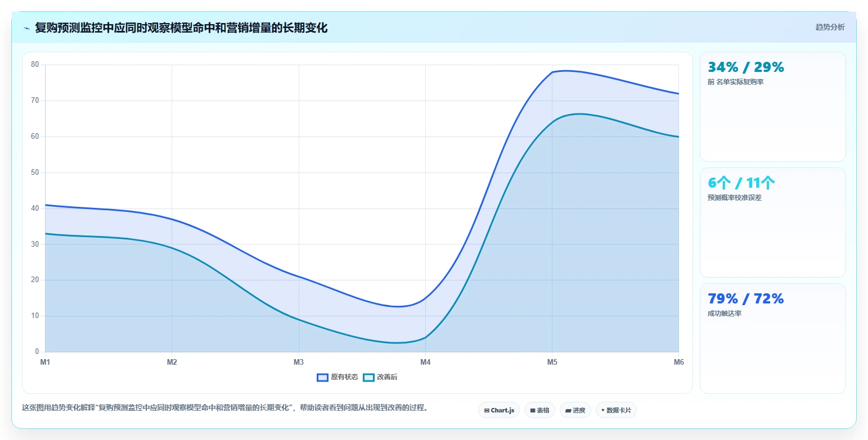The height and width of the screenshot is (440, 868).
Task: Click the 前 名单实际复购率 label
Action: click(735, 82)
